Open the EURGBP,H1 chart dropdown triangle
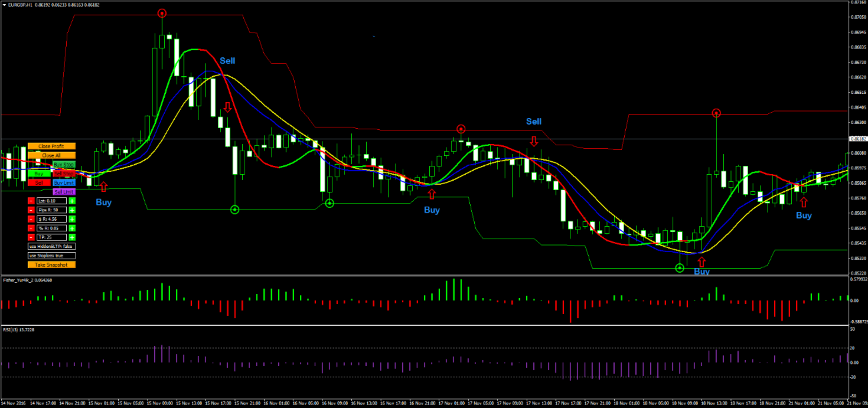The width and height of the screenshot is (868, 408). point(4,4)
